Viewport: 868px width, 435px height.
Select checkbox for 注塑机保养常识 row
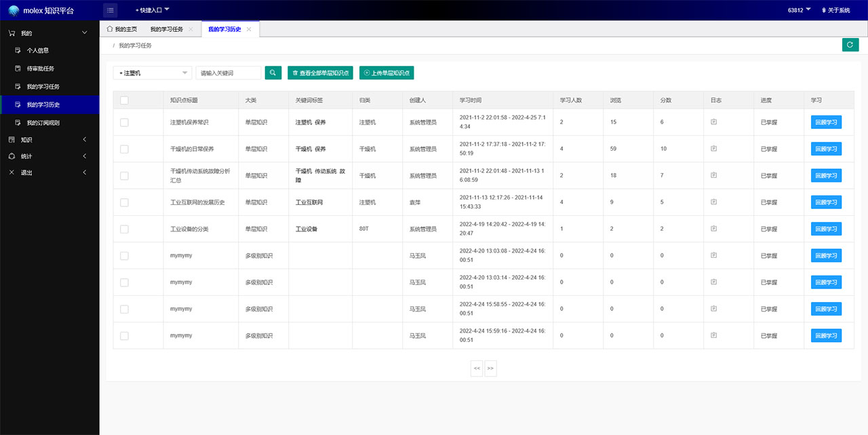point(124,122)
